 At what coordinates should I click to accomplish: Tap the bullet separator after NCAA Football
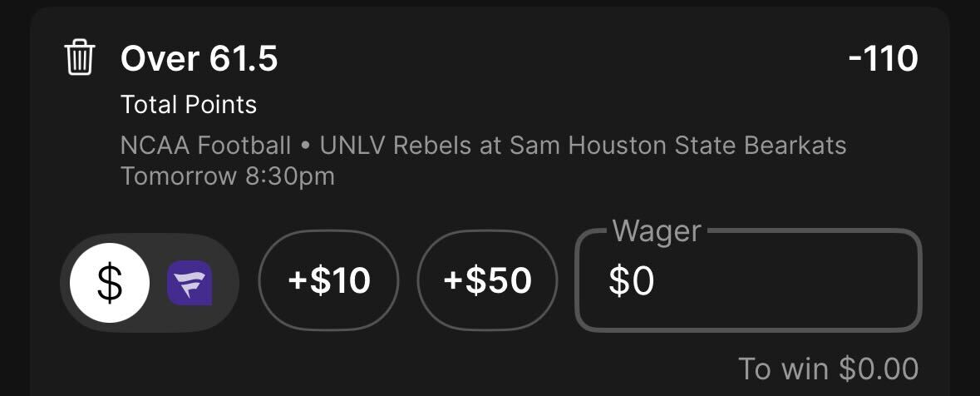306,147
